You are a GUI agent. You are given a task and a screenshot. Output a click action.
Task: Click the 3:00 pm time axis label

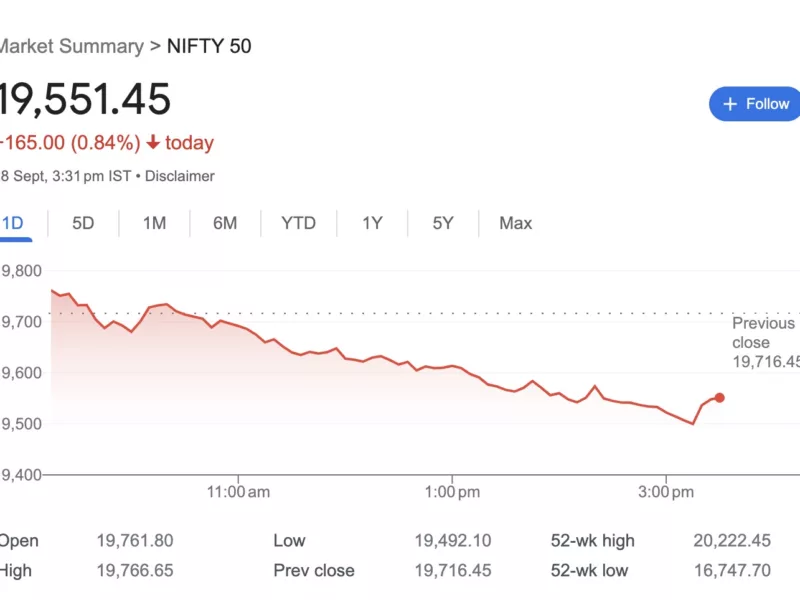tap(667, 492)
